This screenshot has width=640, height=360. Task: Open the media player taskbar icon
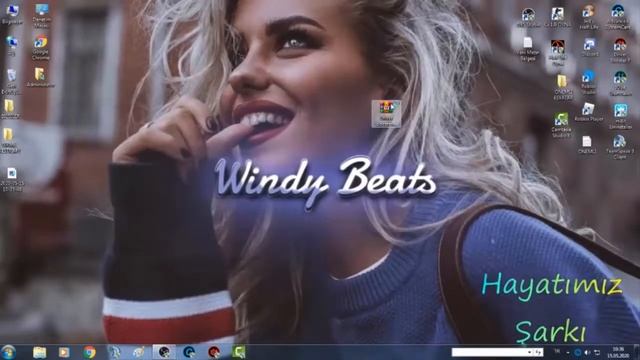(64, 352)
